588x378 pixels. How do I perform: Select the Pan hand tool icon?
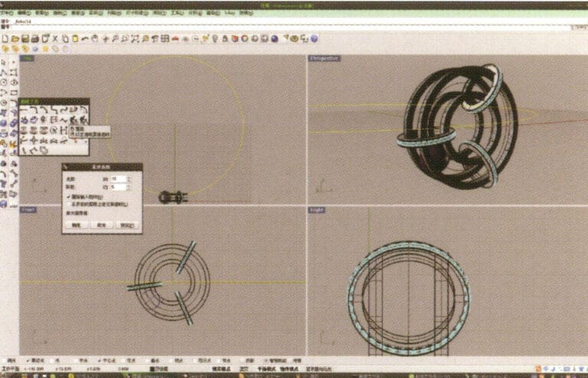click(x=93, y=38)
